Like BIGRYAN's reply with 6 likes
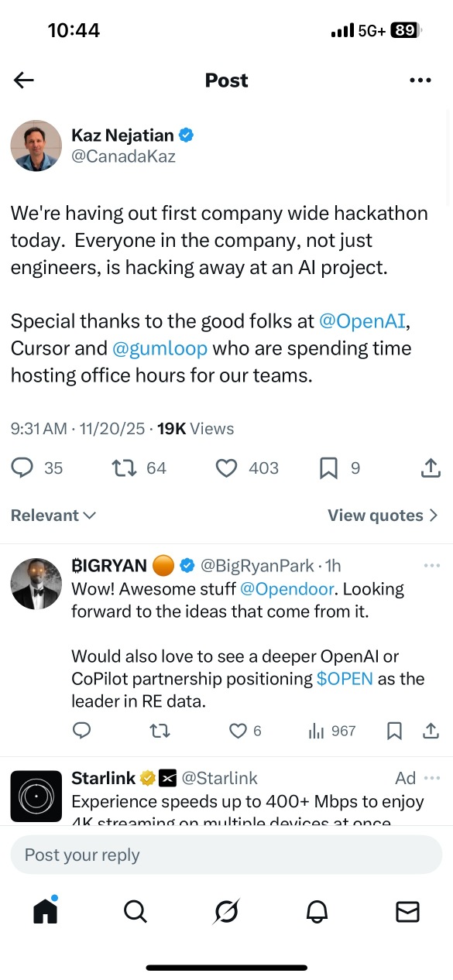Viewport: 453px width, 980px height. [238, 731]
